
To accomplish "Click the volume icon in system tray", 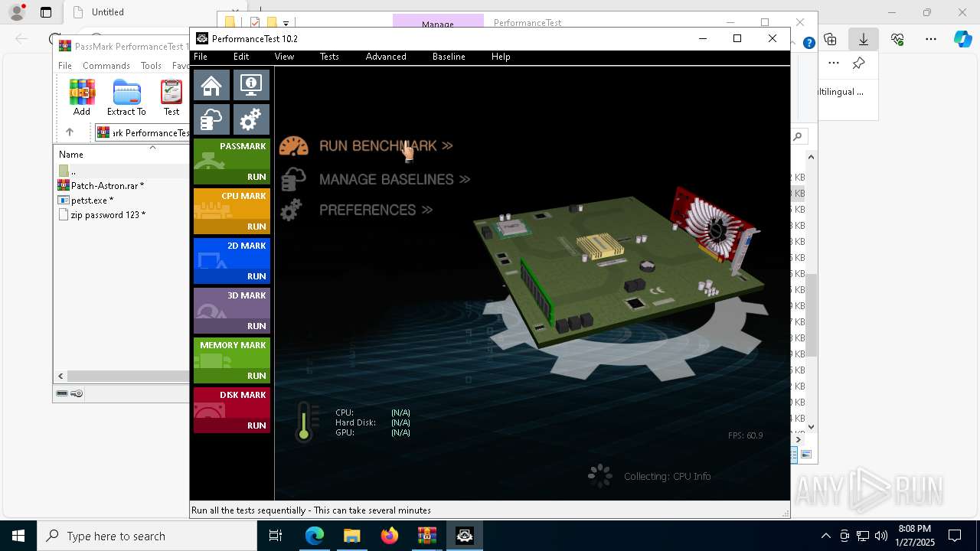I will [880, 536].
